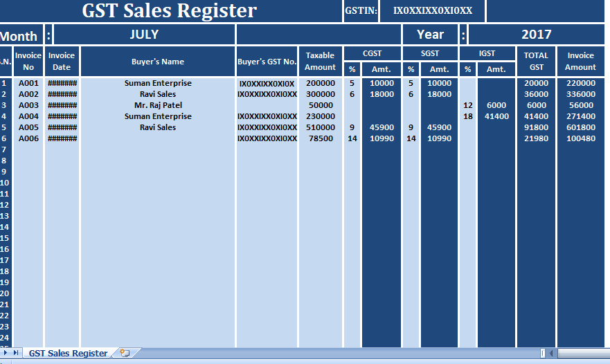The image size is (610, 364).
Task: Click the horizontal scrollbar track
Action: pyautogui.click(x=584, y=353)
